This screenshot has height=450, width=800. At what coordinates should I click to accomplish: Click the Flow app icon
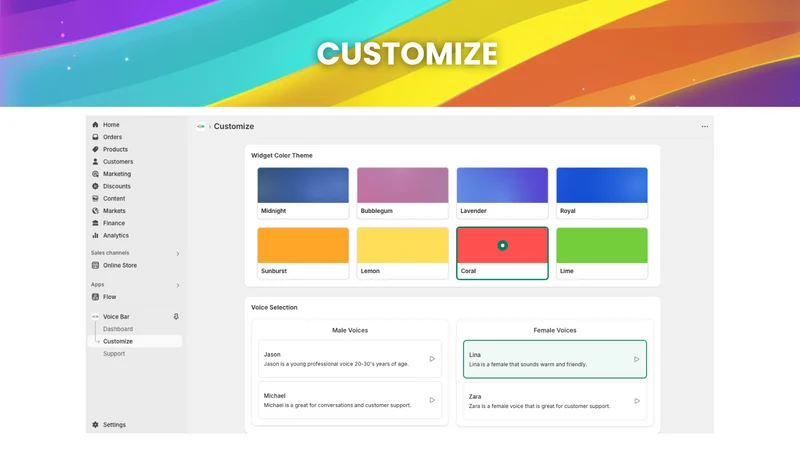pyautogui.click(x=95, y=297)
